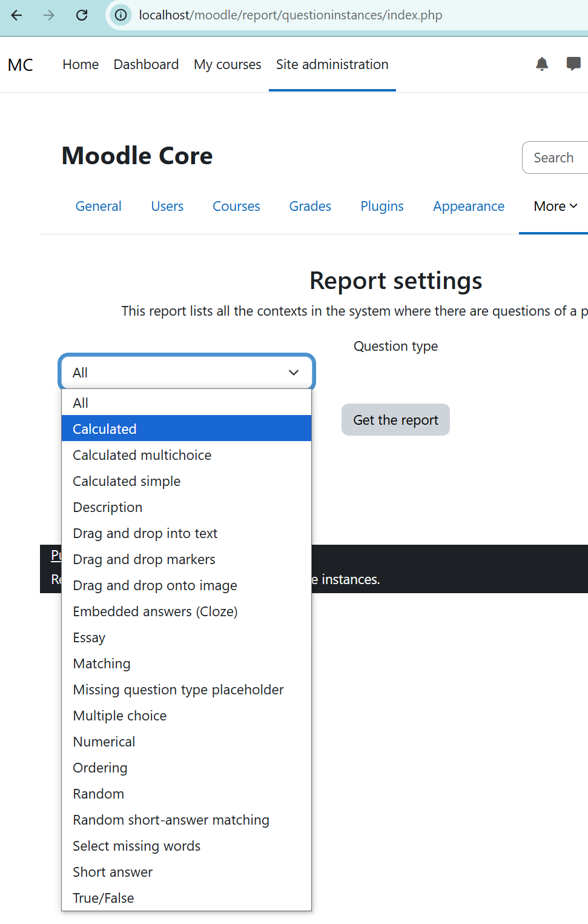Choose Ordering question type option
Screen dimensions: 588x924
(x=187, y=767)
